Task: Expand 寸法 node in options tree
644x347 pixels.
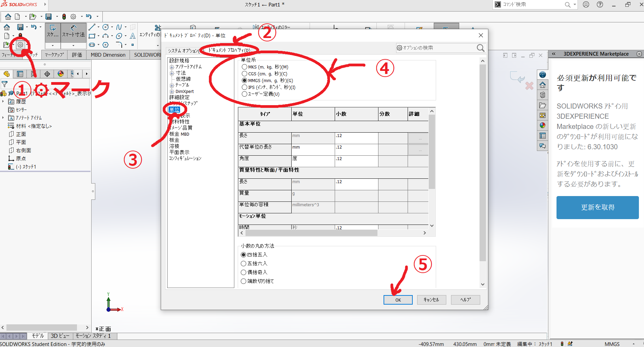Action: pyautogui.click(x=172, y=73)
